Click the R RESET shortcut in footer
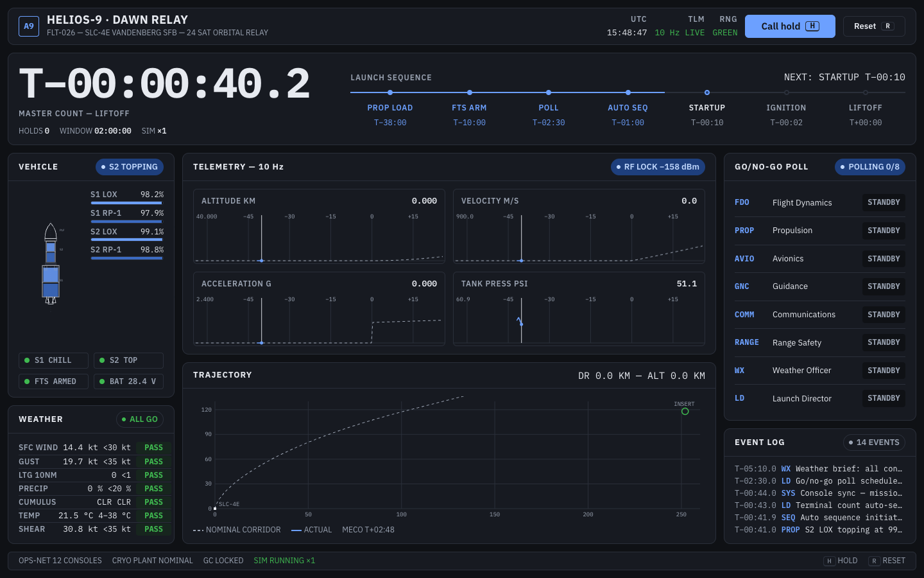 887,561
